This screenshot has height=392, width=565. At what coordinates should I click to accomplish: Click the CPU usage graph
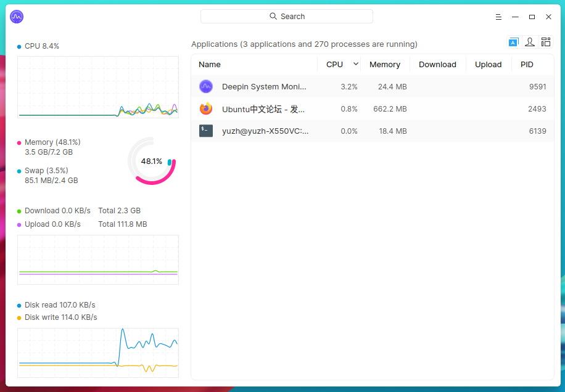pos(98,87)
